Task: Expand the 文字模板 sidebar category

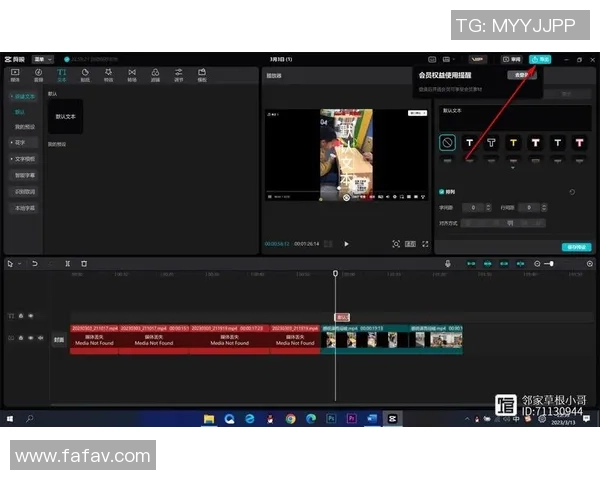Action: [x=23, y=159]
